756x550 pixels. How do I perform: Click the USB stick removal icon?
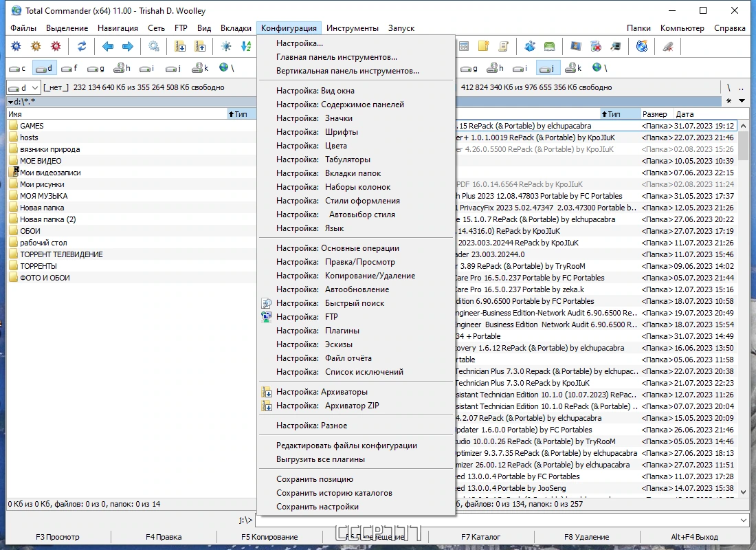point(668,46)
